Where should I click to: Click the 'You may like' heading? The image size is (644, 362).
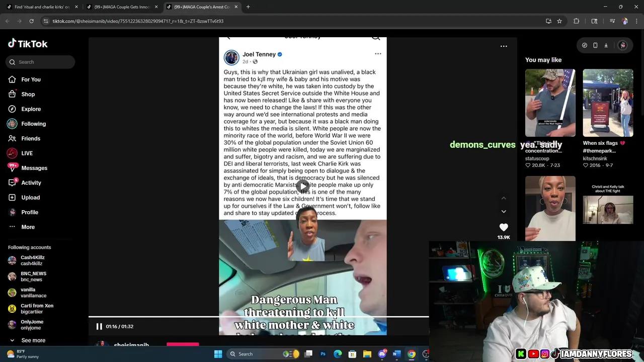[543, 60]
